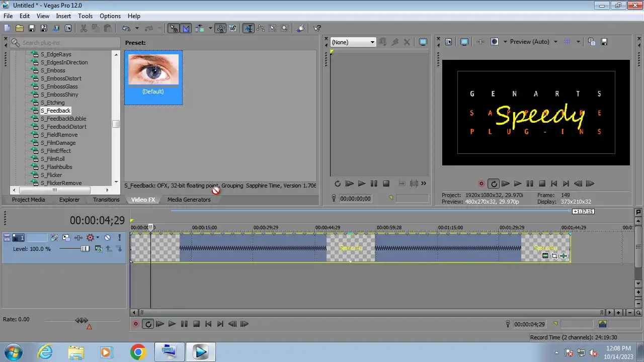Click the Search plug-ins field
The image size is (644, 362).
pyautogui.click(x=65, y=43)
